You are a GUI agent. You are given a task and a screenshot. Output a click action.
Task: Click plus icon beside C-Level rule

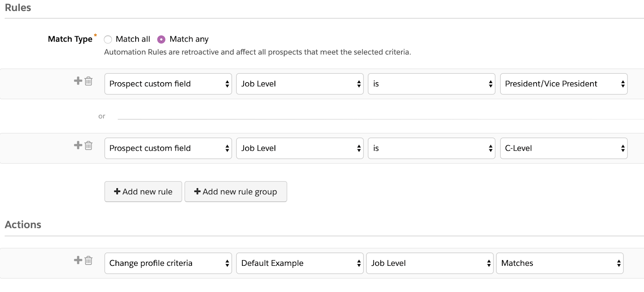78,145
